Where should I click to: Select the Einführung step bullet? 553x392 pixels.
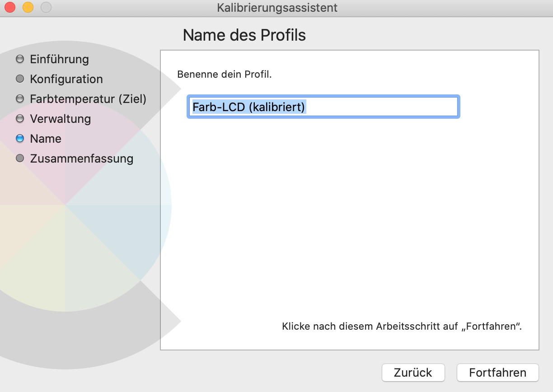tap(19, 59)
